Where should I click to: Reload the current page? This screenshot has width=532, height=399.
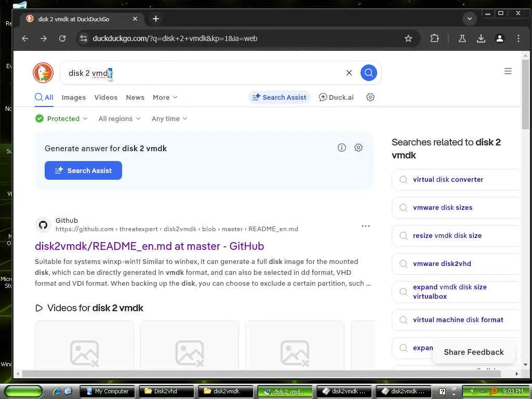pyautogui.click(x=62, y=38)
